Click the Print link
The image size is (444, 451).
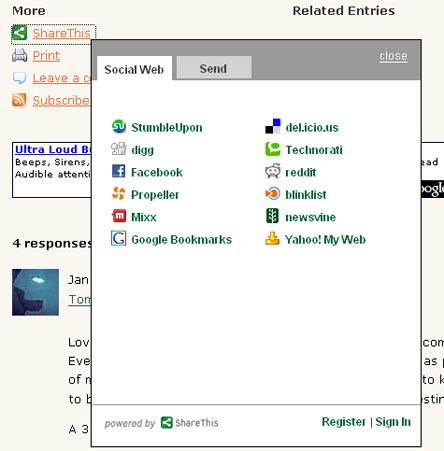[x=46, y=55]
